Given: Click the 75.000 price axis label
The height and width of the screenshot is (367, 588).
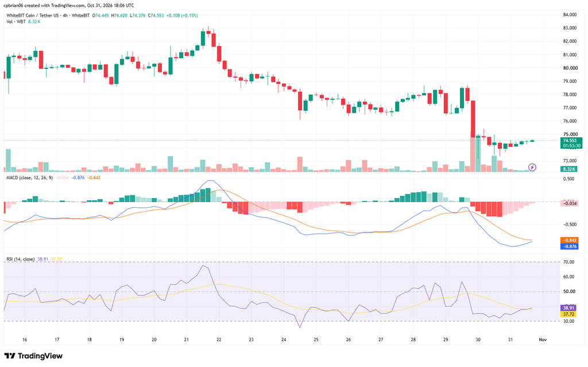Looking at the screenshot, I should pyautogui.click(x=570, y=134).
